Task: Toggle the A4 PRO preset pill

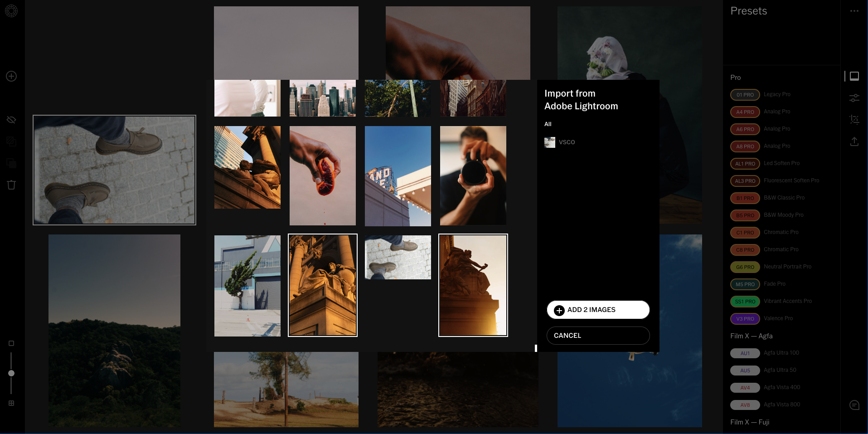Action: coord(745,112)
